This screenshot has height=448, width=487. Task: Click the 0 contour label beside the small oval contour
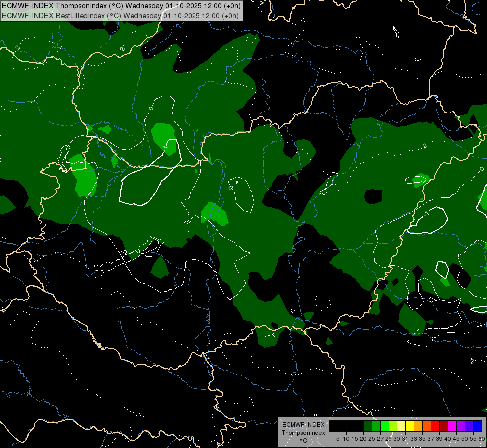[x=230, y=188]
